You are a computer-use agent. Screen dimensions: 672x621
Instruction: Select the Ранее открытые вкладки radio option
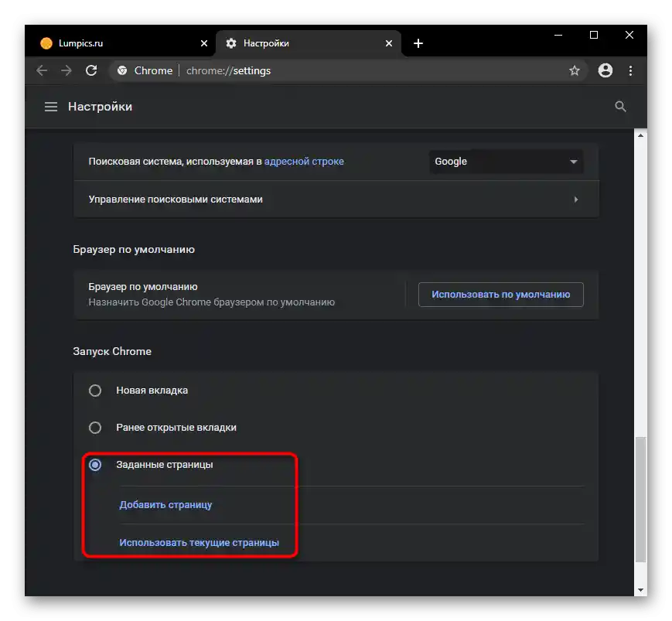pos(95,428)
